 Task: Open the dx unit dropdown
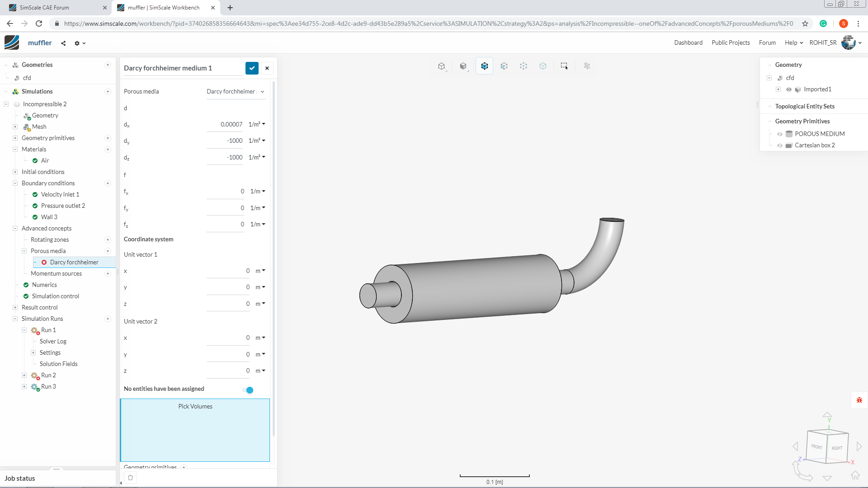pyautogui.click(x=257, y=124)
